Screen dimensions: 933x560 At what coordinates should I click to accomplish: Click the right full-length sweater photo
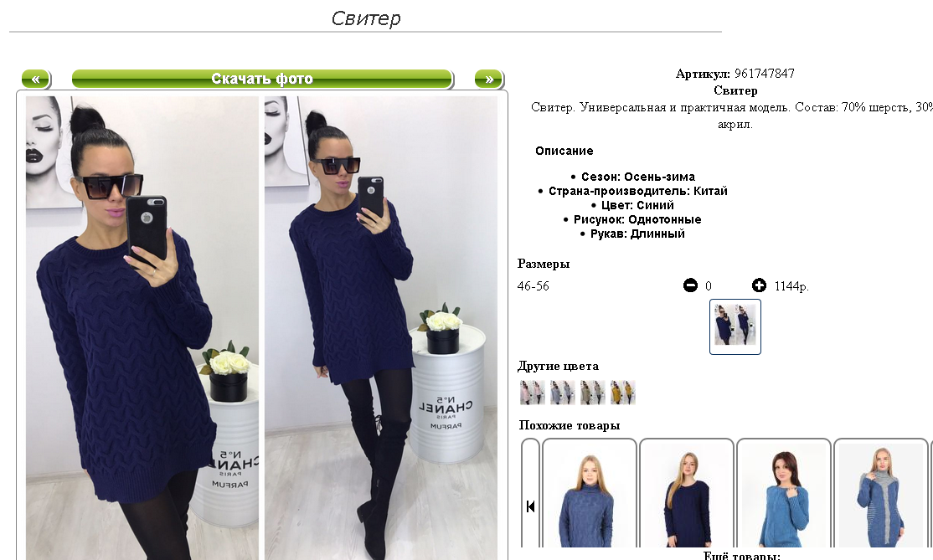pyautogui.click(x=381, y=328)
